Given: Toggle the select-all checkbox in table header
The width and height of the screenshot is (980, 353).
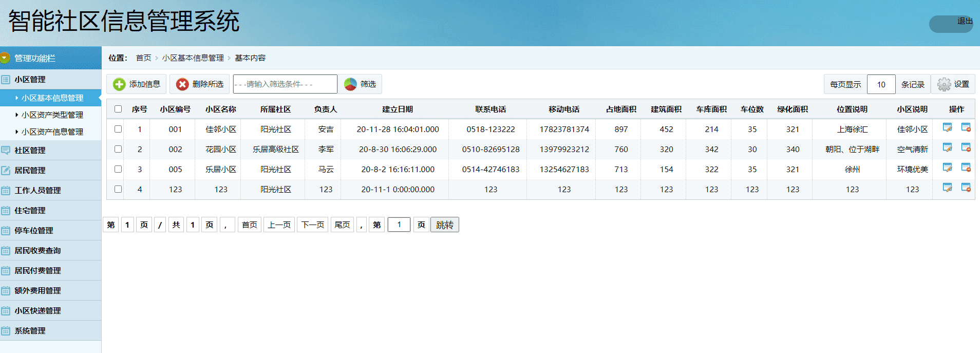Looking at the screenshot, I should (x=118, y=109).
